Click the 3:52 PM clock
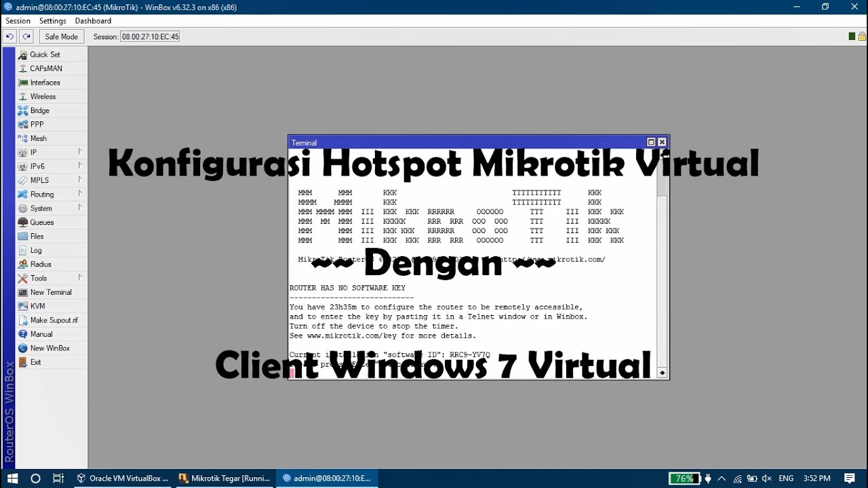This screenshot has width=868, height=488. pyautogui.click(x=817, y=479)
